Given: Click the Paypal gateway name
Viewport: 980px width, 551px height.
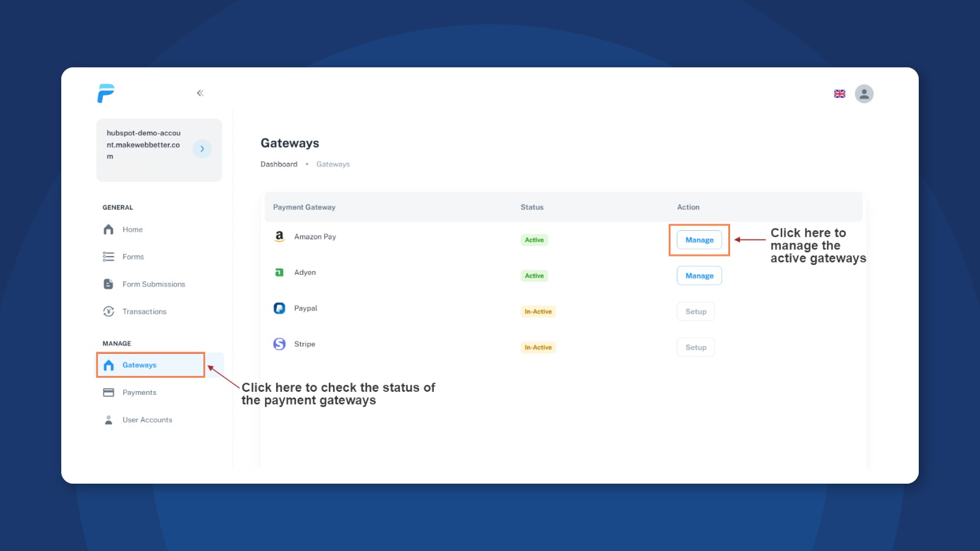Looking at the screenshot, I should point(306,308).
